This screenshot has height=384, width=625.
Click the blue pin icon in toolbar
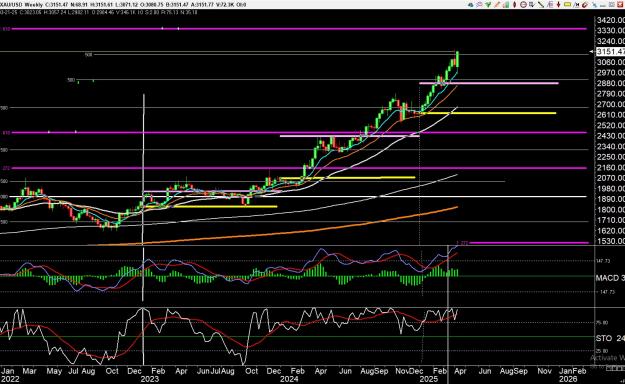[x=595, y=5]
